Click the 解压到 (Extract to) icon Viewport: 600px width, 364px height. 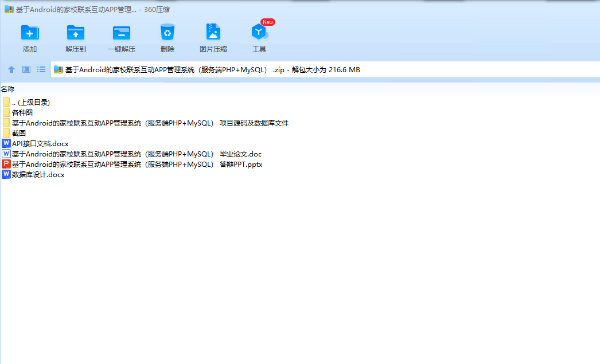pos(75,33)
